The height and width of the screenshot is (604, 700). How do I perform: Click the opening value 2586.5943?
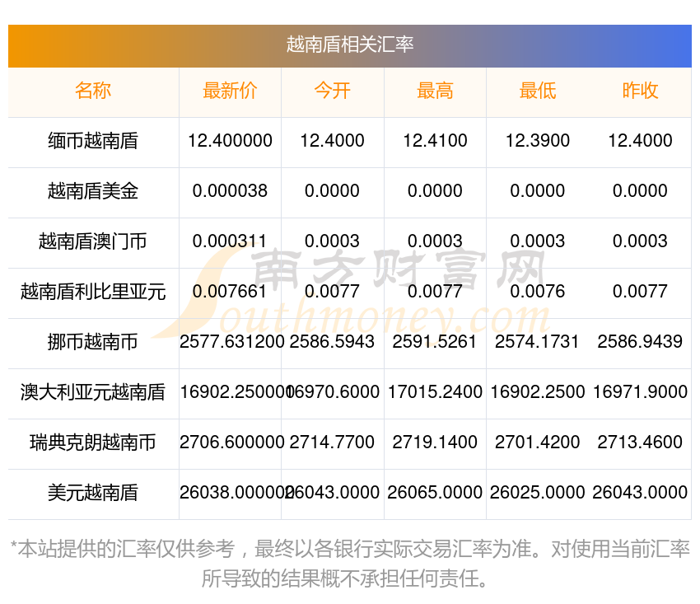(x=332, y=342)
